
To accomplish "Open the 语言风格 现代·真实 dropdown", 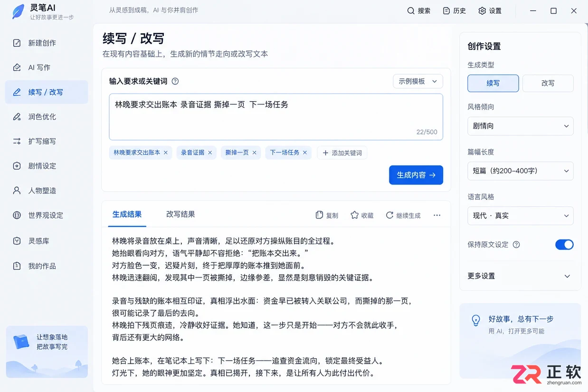I will pos(521,216).
